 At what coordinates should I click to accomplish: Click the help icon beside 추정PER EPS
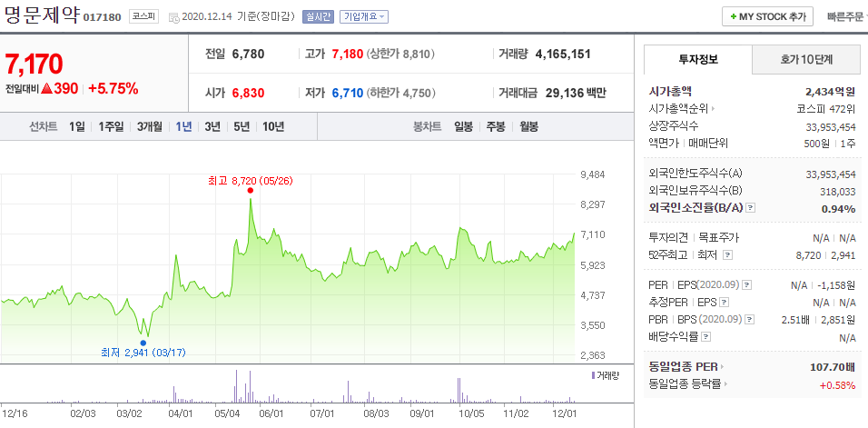724,303
